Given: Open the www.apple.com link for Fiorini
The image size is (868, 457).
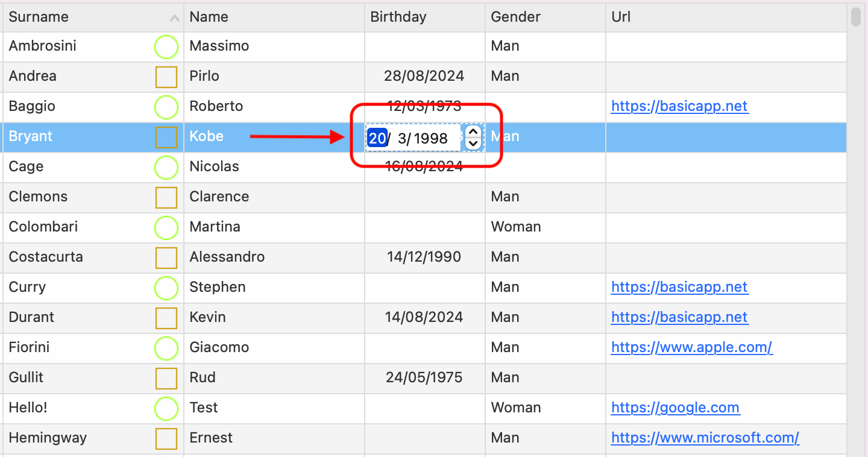Looking at the screenshot, I should pos(691,347).
